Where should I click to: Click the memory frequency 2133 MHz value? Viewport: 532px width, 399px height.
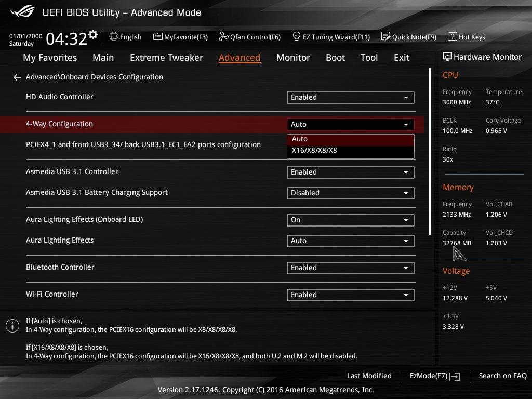(x=456, y=215)
